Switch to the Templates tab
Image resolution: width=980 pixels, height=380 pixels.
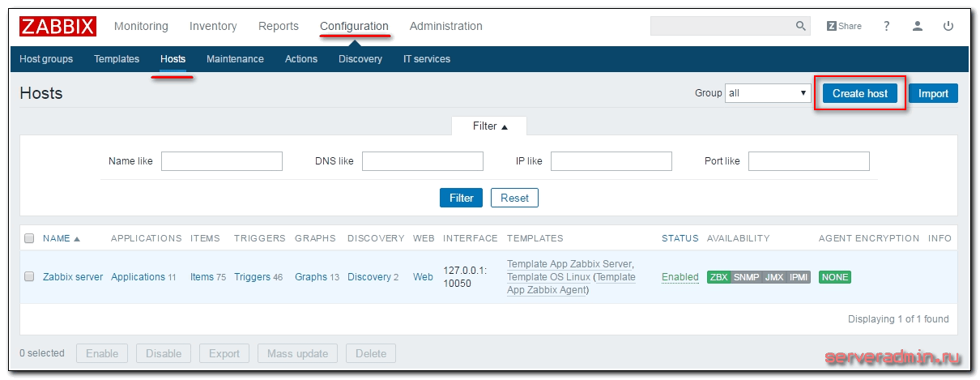point(117,59)
